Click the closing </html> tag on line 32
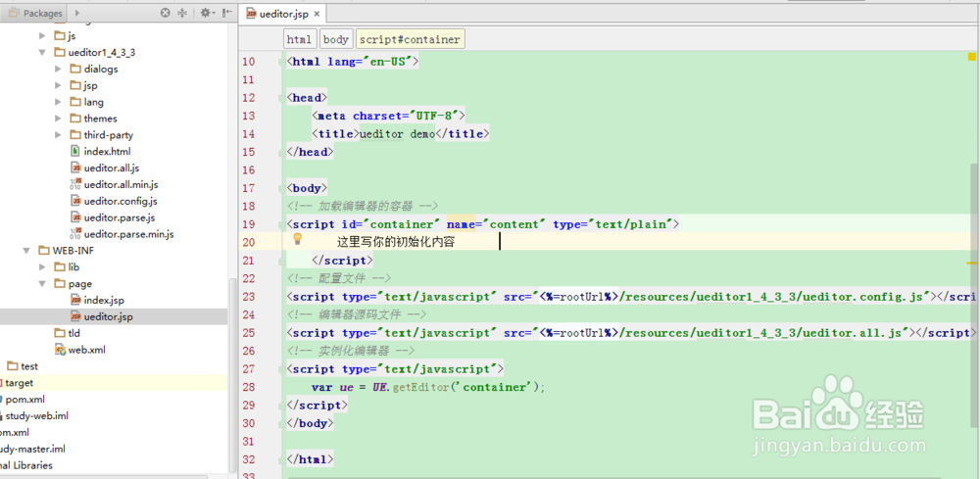Viewport: 980px width, 479px height. click(x=310, y=459)
